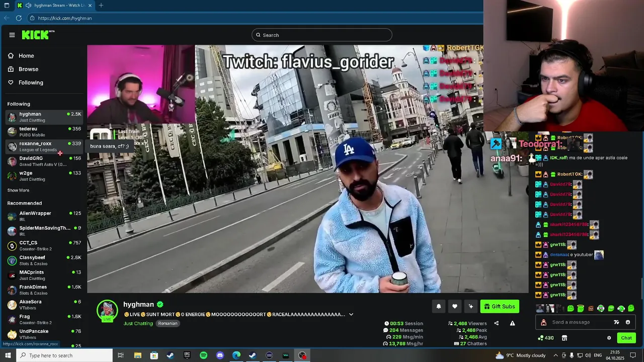Click the share icon near Viewers count
Screen dimensions: 644x362
pyautogui.click(x=496, y=323)
